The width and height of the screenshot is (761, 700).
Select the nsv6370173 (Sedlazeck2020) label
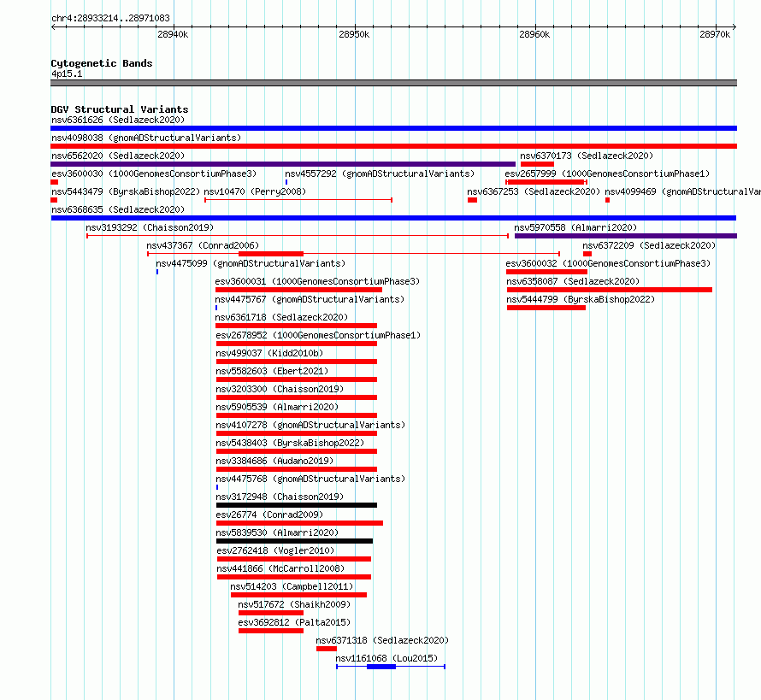click(x=587, y=156)
